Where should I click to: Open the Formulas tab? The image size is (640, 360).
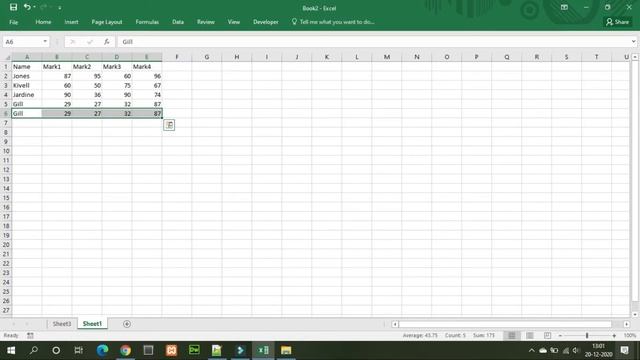pyautogui.click(x=147, y=22)
